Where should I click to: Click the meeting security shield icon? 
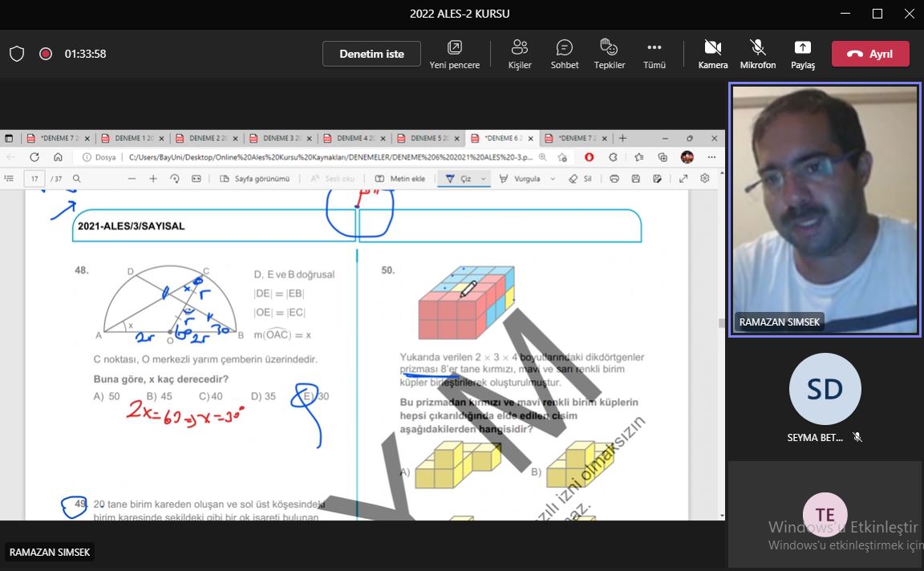17,55
